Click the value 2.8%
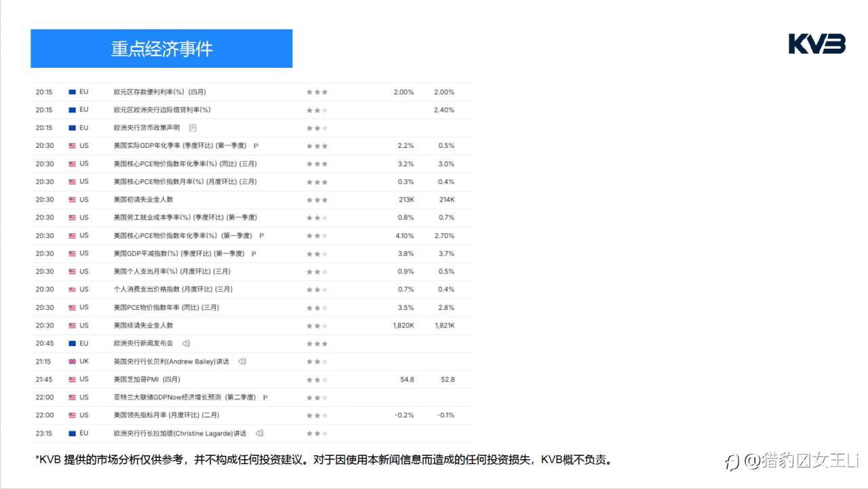This screenshot has width=868, height=489. coord(446,308)
